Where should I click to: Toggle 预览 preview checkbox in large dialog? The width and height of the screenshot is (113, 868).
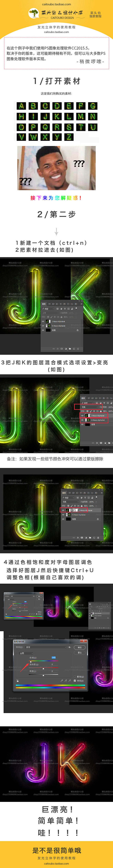[75, 681]
